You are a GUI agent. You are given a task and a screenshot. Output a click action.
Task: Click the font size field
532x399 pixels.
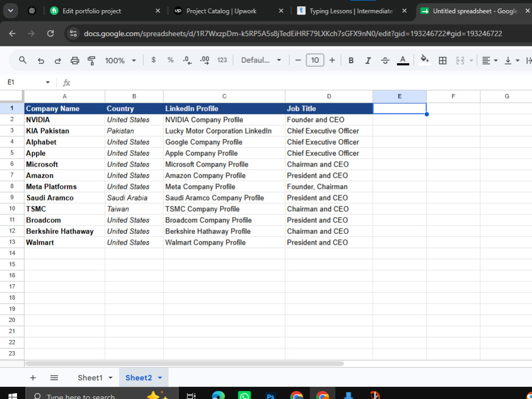(315, 60)
